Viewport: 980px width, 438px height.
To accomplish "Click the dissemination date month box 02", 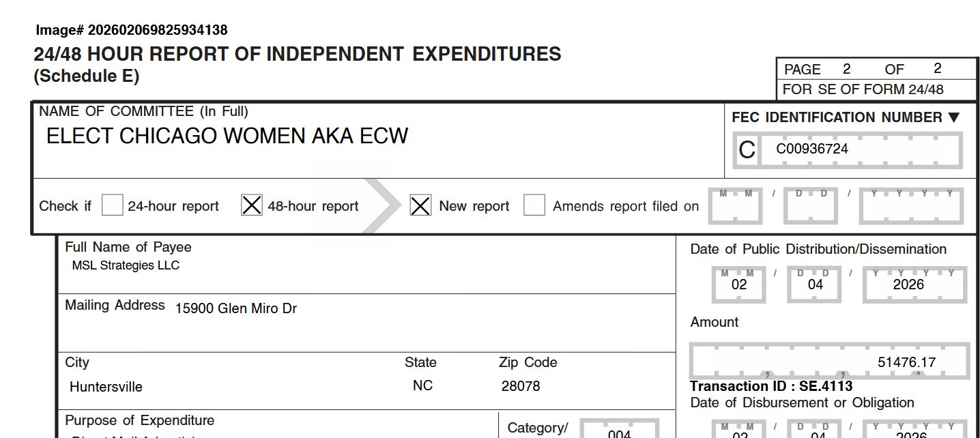I will [739, 284].
